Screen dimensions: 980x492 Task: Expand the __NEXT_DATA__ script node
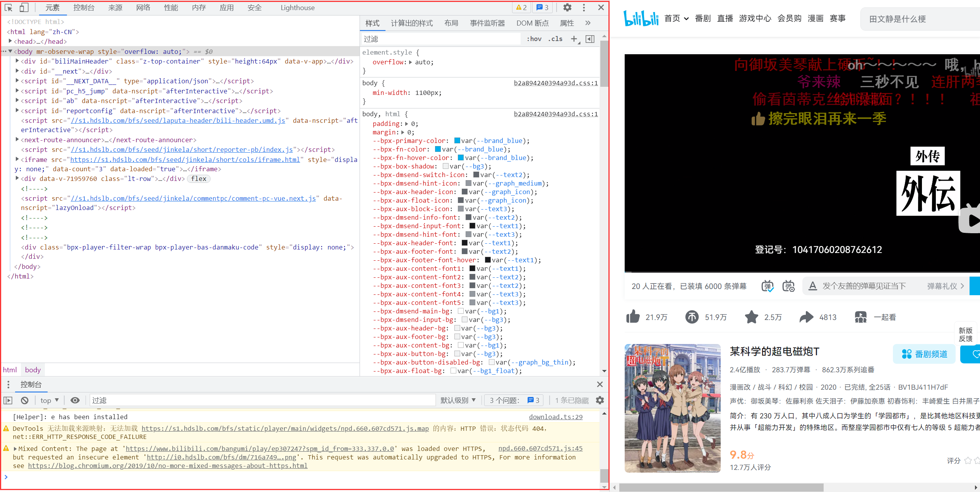pos(17,81)
